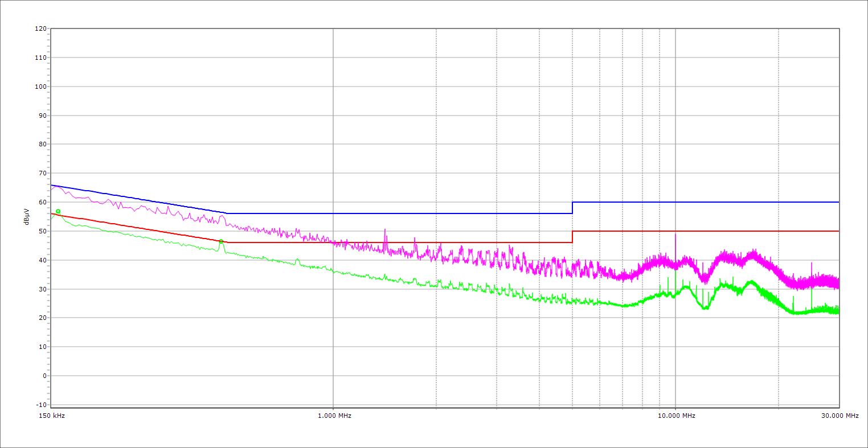Click the dBµV unit label on the y-axis
The width and height of the screenshot is (868, 448).
click(x=26, y=217)
